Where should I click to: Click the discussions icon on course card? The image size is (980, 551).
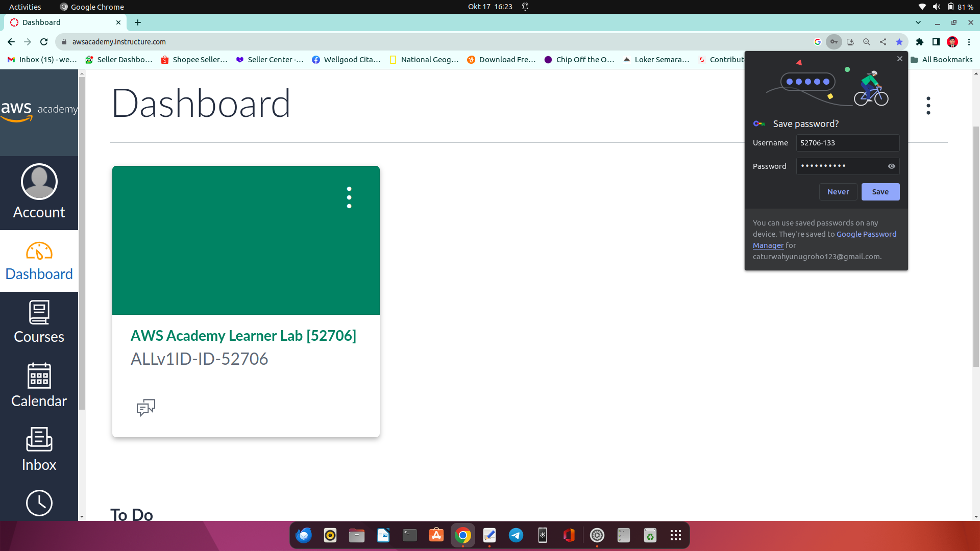146,407
